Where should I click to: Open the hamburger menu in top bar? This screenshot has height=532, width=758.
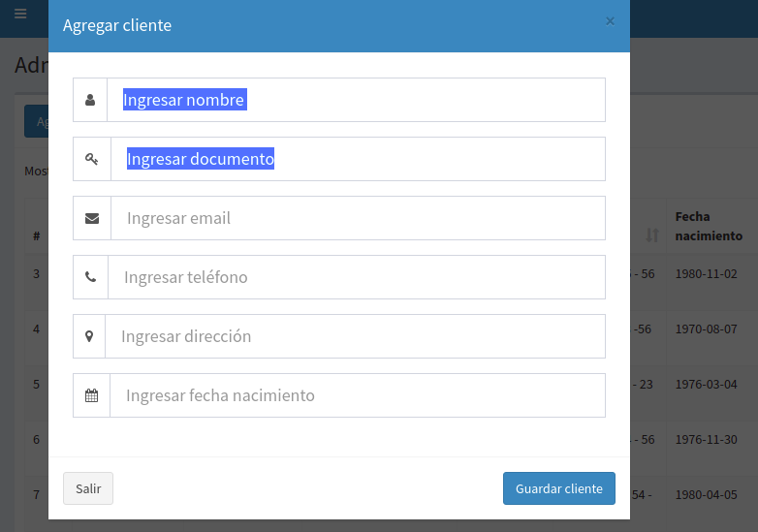(x=20, y=15)
